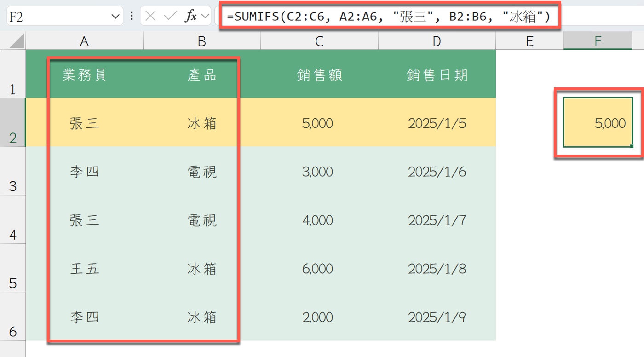Image resolution: width=644 pixels, height=357 pixels.
Task: Open the dropdown chevron next to fx
Action: (x=204, y=17)
